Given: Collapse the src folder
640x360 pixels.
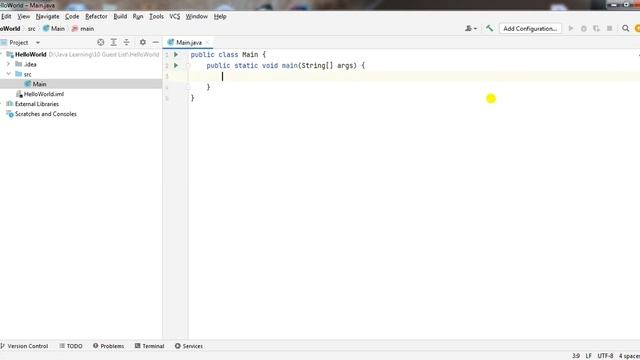Looking at the screenshot, I should (x=8, y=74).
